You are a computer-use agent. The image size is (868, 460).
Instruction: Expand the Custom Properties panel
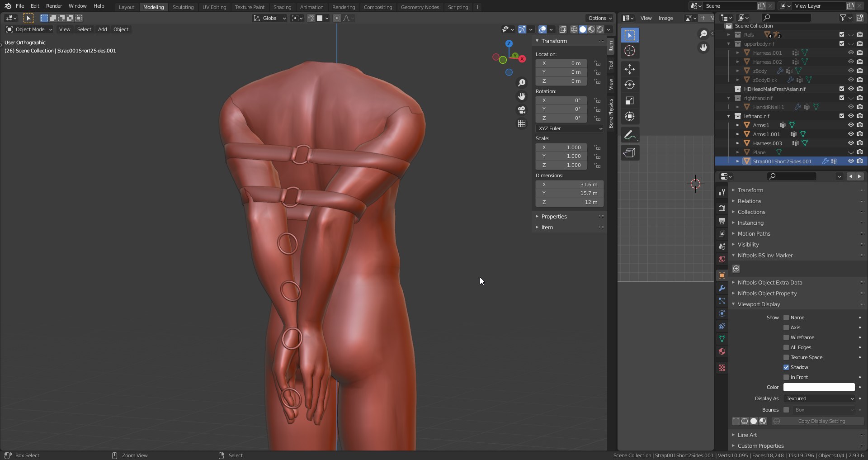(760, 446)
